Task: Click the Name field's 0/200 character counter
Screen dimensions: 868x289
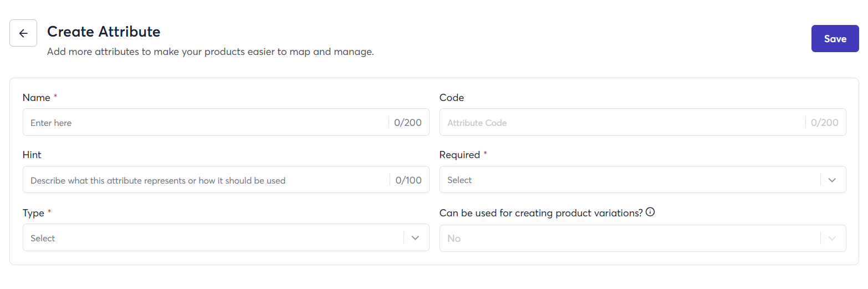Action: [x=408, y=123]
